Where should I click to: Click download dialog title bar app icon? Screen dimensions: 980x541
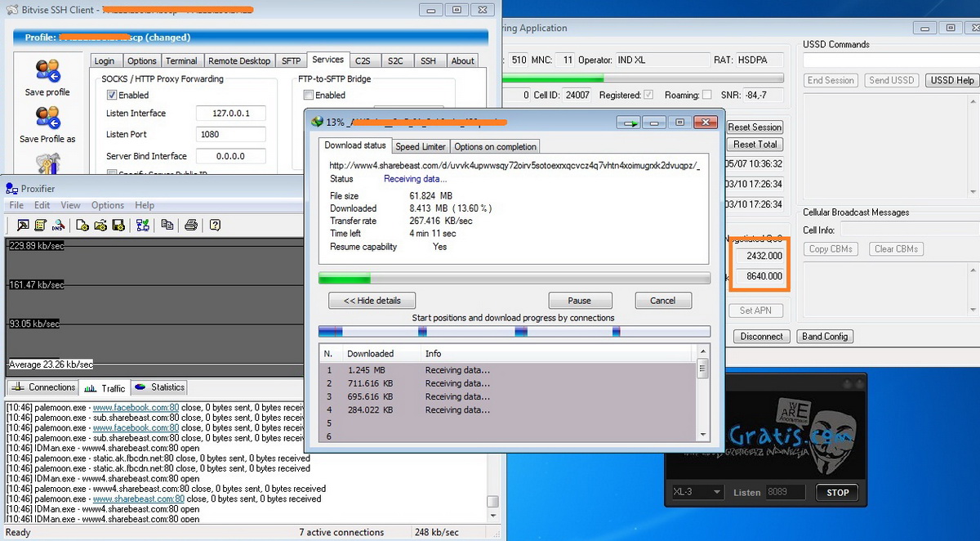pyautogui.click(x=318, y=122)
